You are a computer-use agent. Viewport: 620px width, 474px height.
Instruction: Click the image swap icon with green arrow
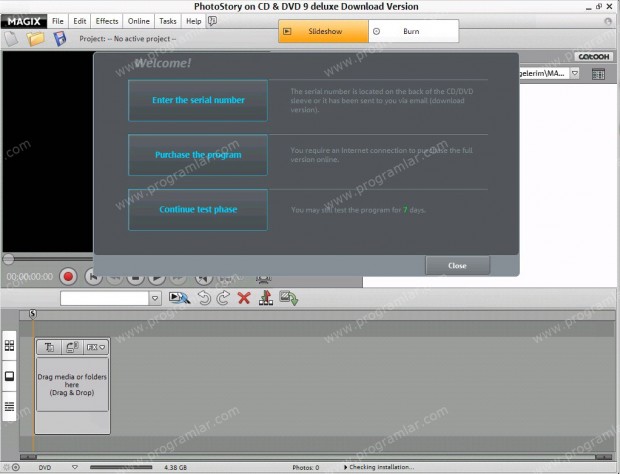tap(288, 298)
